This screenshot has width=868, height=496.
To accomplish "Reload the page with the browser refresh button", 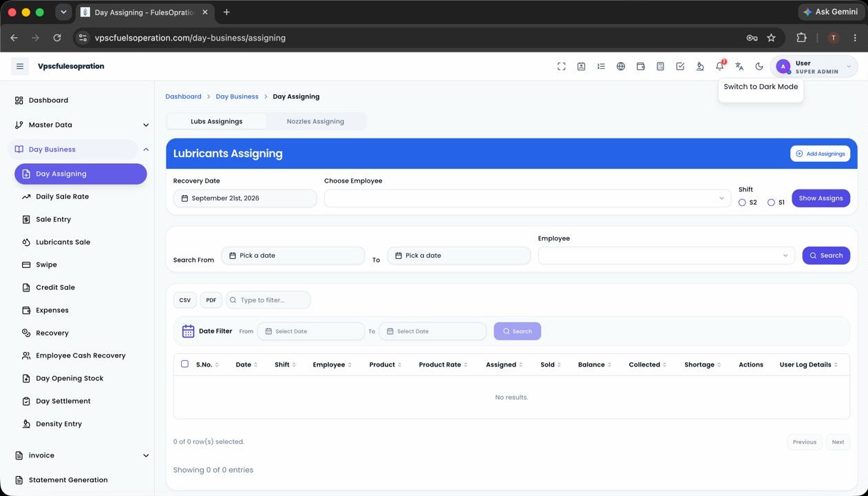I will tap(57, 38).
